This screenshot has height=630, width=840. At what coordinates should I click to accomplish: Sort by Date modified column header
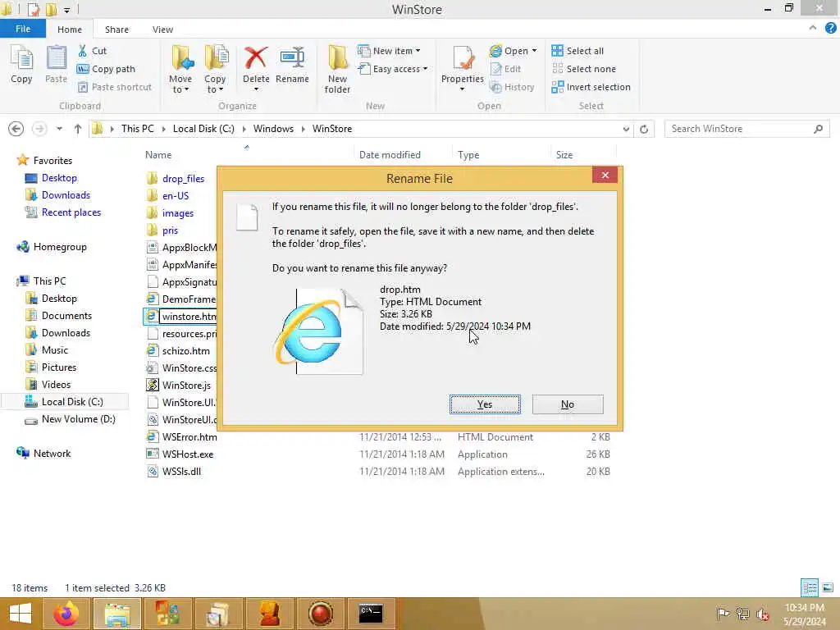390,155
